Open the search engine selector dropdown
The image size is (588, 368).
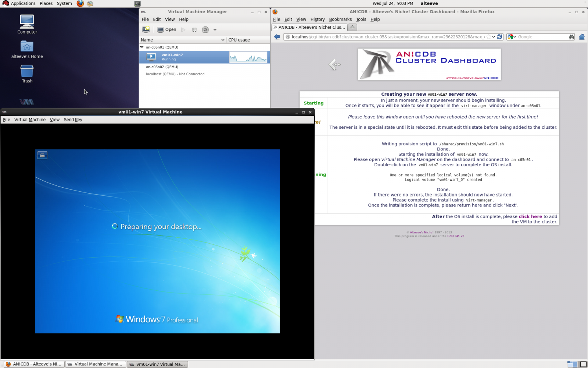[512, 37]
